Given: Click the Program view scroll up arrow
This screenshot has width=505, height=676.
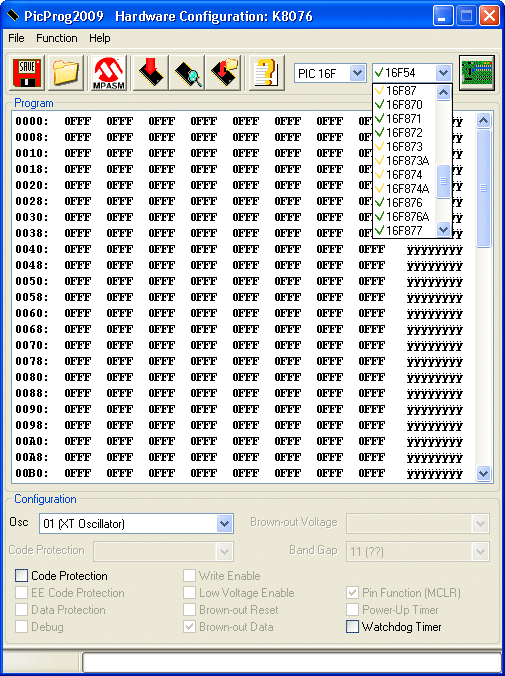Looking at the screenshot, I should point(483,121).
